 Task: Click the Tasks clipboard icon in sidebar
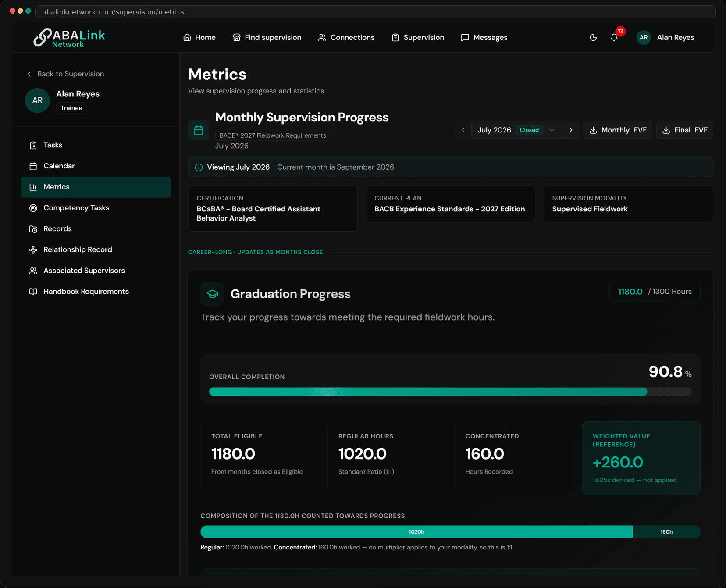33,145
